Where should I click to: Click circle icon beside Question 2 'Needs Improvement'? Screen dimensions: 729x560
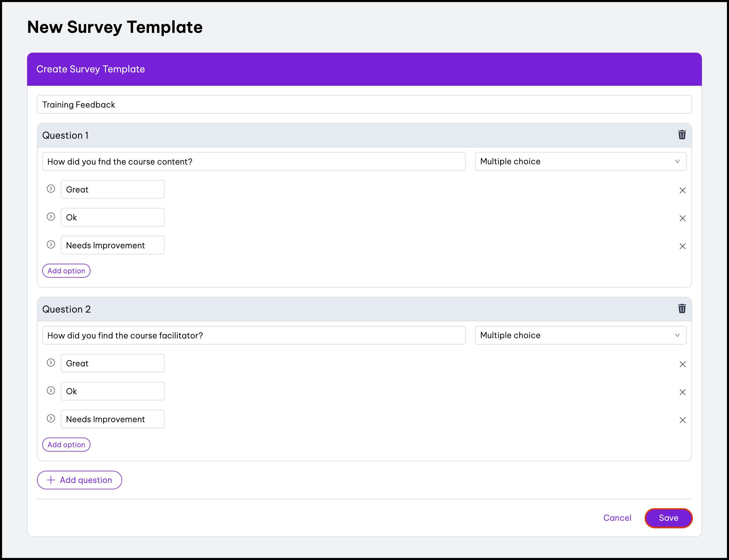(51, 419)
